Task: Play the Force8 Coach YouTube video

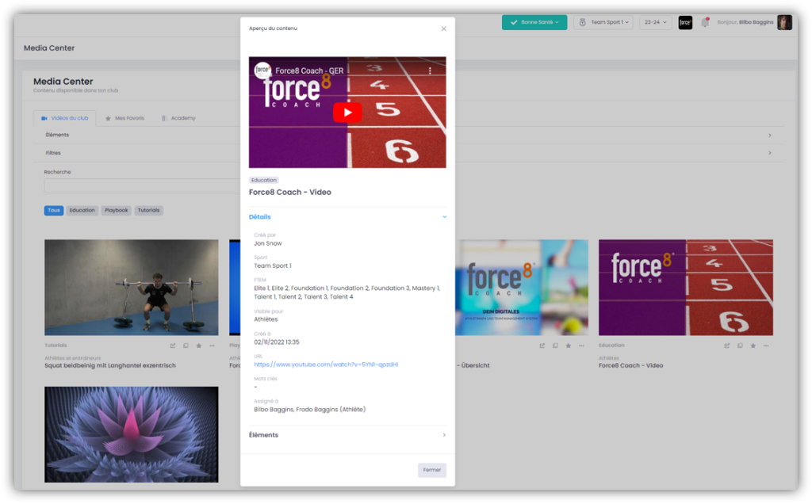Action: (347, 113)
